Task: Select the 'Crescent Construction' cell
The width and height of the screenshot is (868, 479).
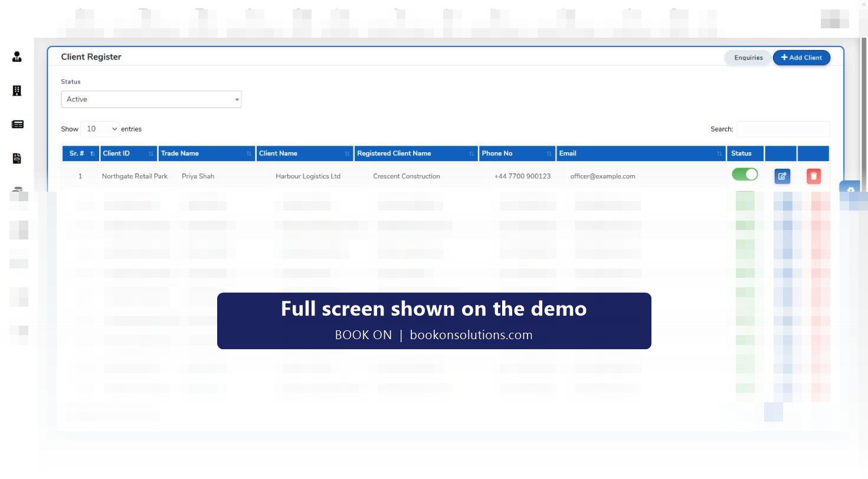Action: 407,176
